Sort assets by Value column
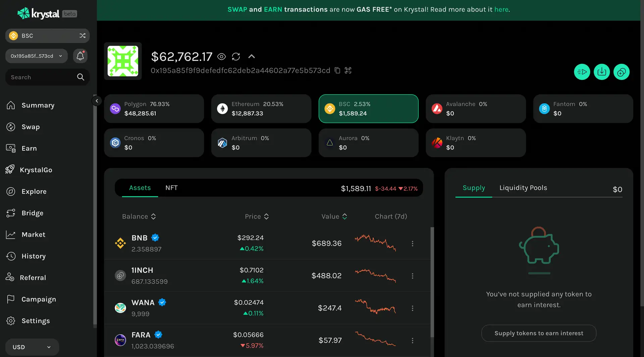The height and width of the screenshot is (357, 644). point(334,217)
